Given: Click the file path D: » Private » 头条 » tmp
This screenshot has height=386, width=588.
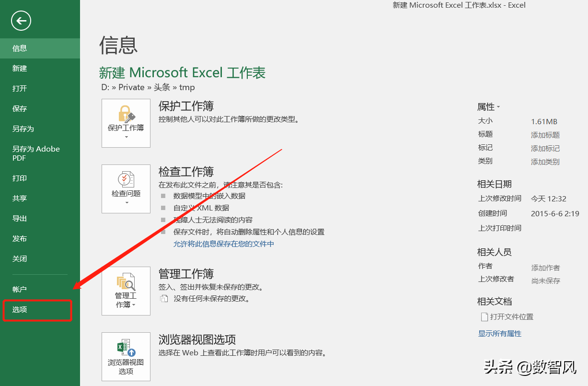Looking at the screenshot, I should coord(148,87).
